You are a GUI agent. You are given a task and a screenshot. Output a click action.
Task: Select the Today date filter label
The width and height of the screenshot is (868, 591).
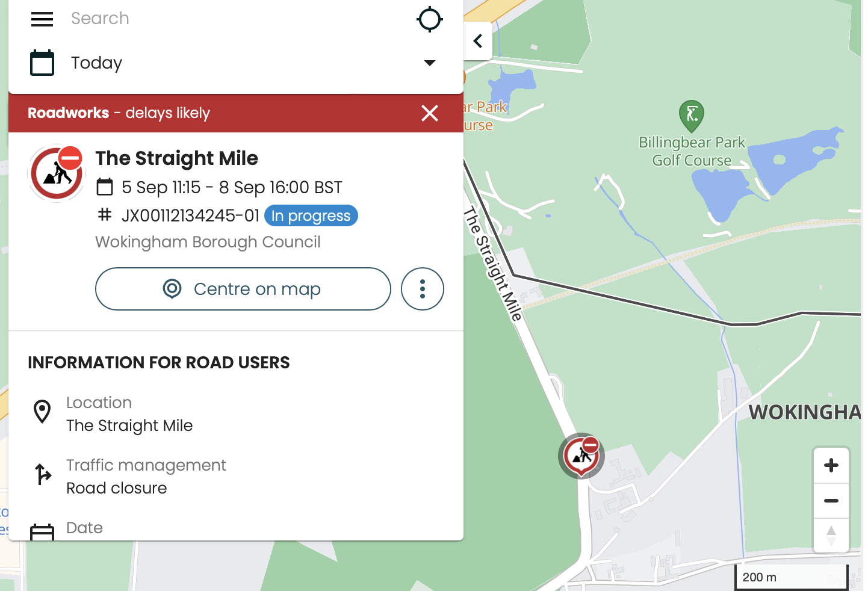click(97, 63)
